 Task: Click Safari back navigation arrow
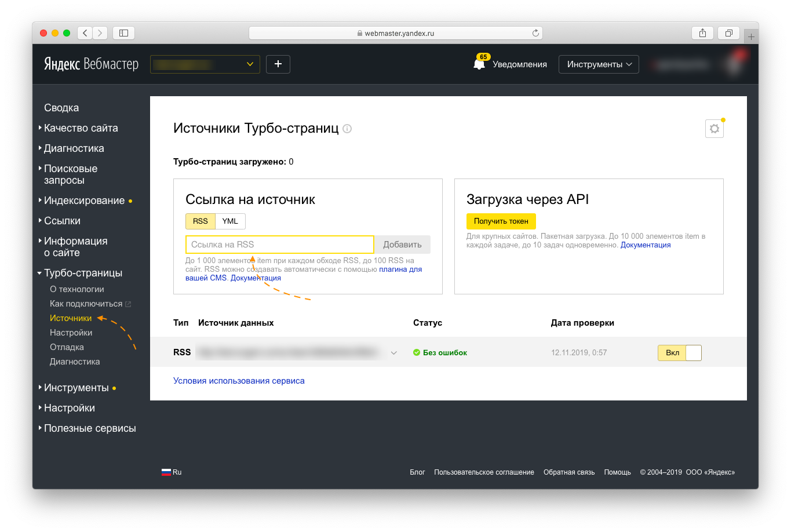click(85, 33)
